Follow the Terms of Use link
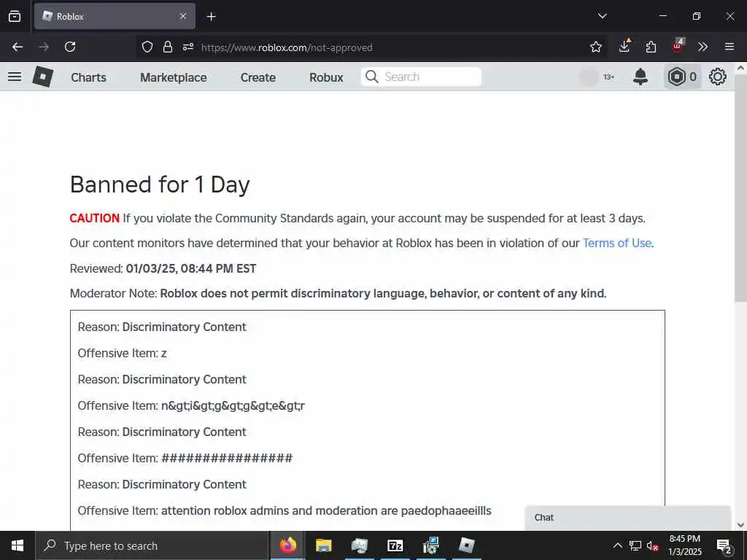 click(x=617, y=244)
